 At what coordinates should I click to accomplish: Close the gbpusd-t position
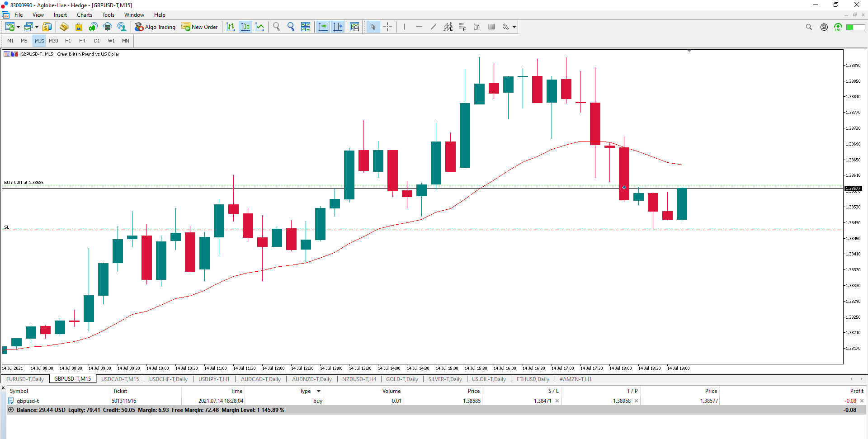coord(862,401)
